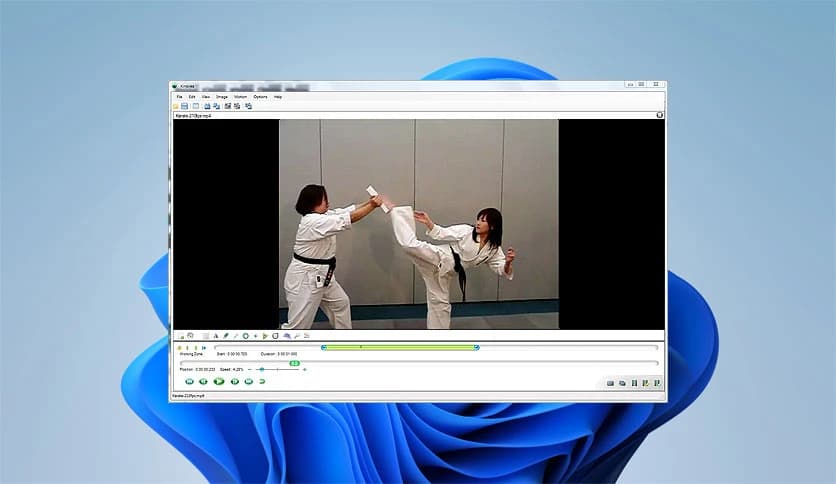Switch to two capture screens layout
This screenshot has height=484, width=836.
click(x=237, y=106)
